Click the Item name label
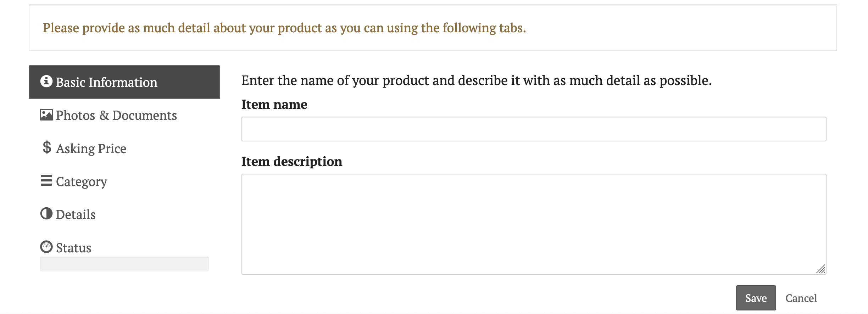This screenshot has height=314, width=868. (x=274, y=104)
